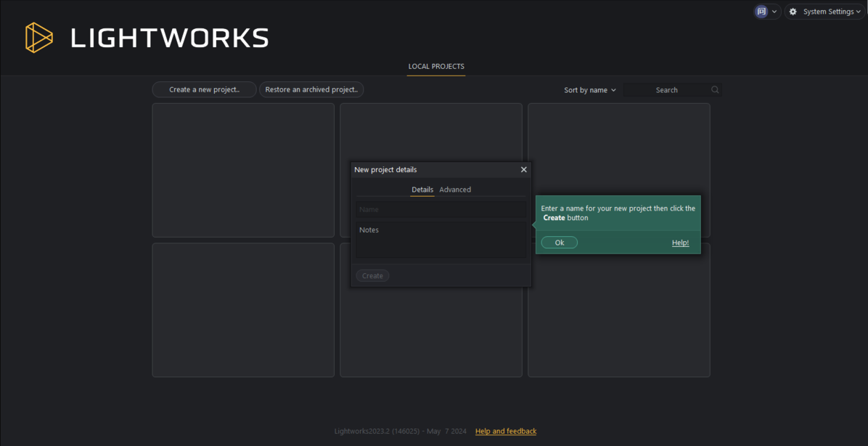Open the Help and feedback link

pos(506,431)
